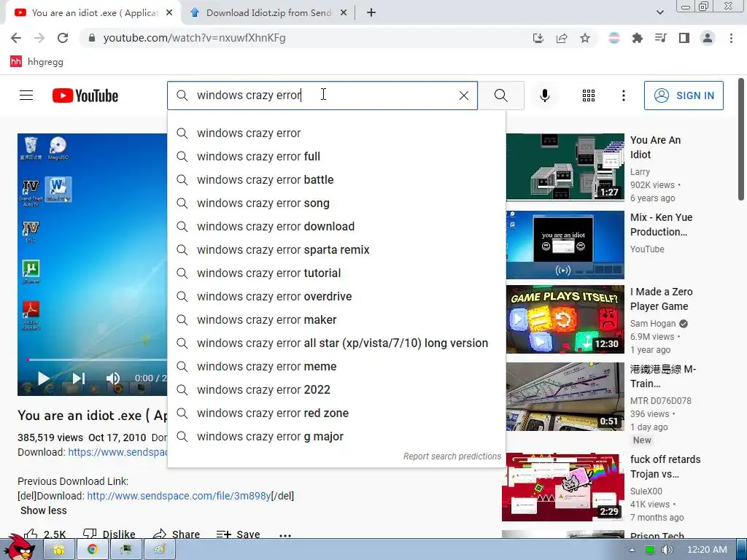Open 'Mix - Ken Yue Production' thumbnail
This screenshot has height=560, width=747.
tap(565, 245)
